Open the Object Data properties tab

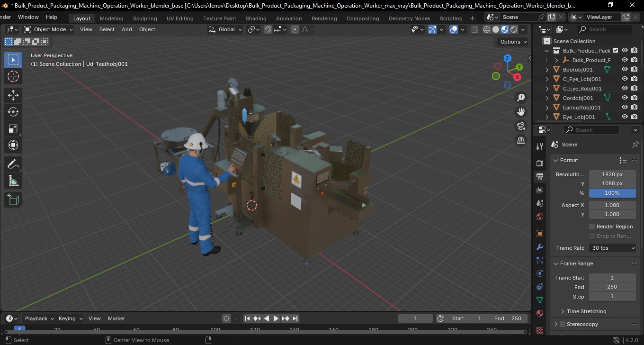tap(540, 300)
